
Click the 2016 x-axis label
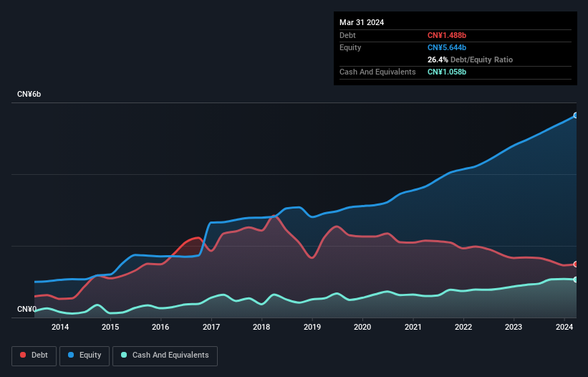(x=160, y=327)
